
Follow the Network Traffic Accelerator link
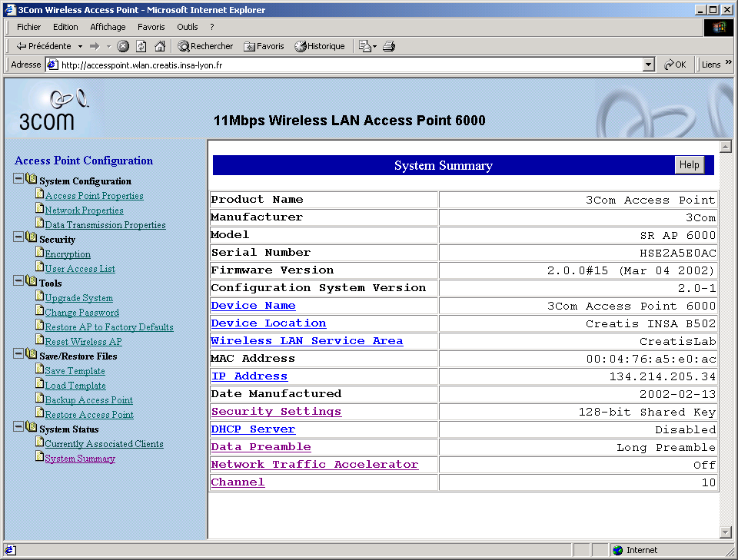click(x=314, y=465)
